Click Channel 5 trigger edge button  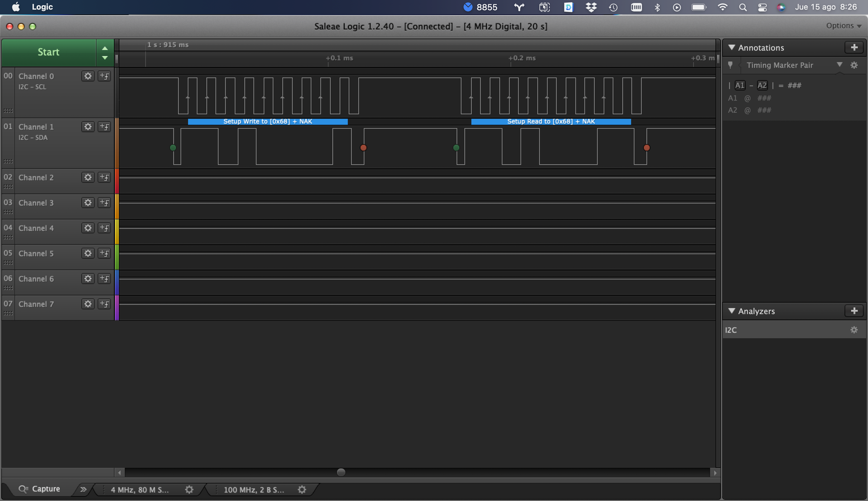(104, 253)
